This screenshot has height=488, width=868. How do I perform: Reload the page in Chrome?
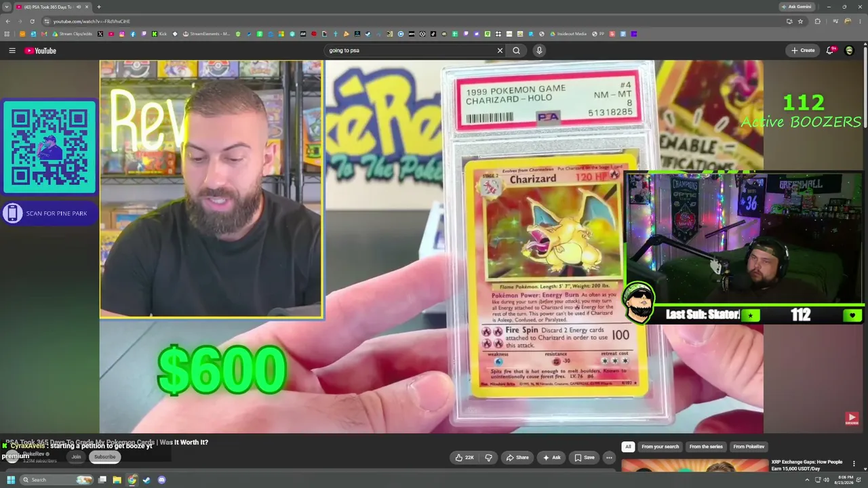[x=32, y=21]
